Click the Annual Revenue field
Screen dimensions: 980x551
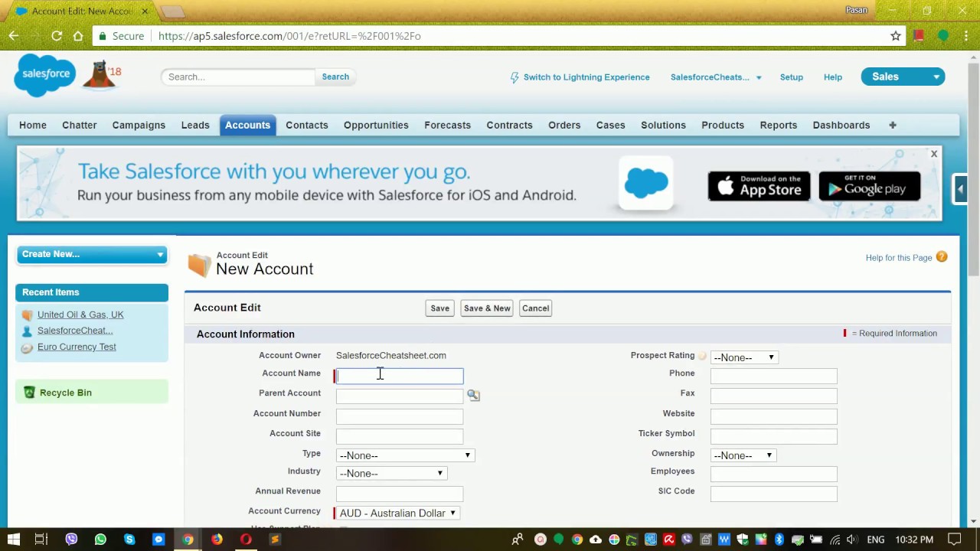pos(400,494)
